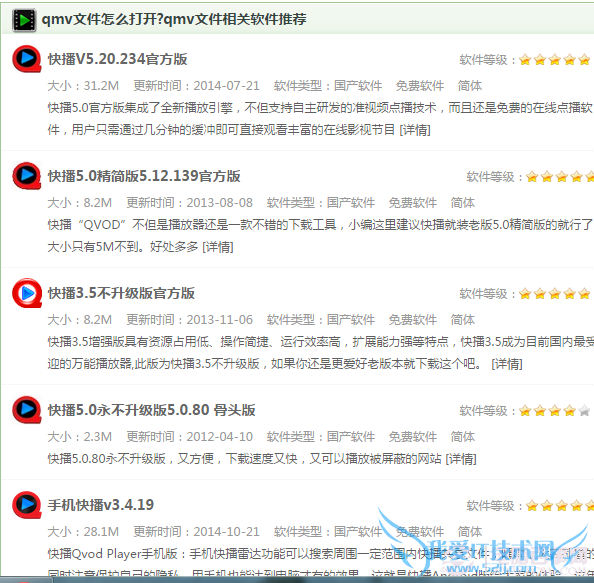Open the 快播3.5不升级版官方版 title link

click(x=121, y=293)
